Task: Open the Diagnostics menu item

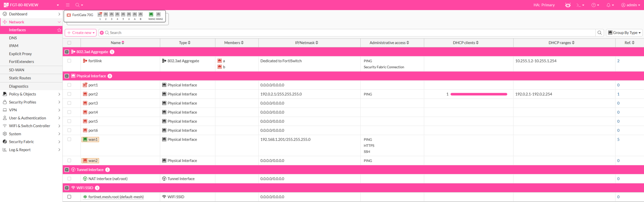Action: [x=19, y=86]
